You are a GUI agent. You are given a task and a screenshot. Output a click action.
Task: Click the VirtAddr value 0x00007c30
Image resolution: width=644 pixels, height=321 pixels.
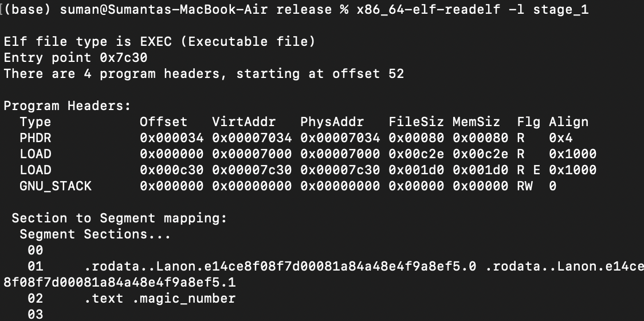click(x=252, y=170)
